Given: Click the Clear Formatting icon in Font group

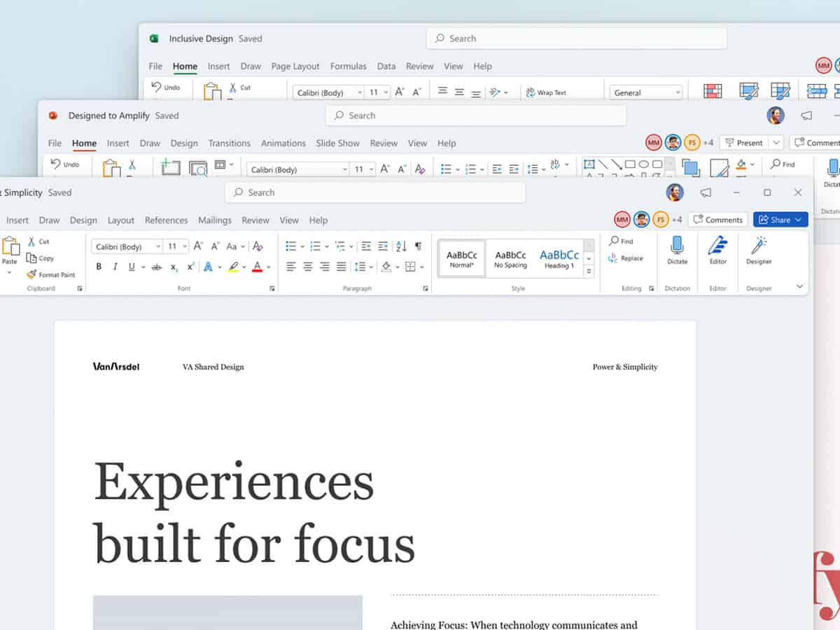Looking at the screenshot, I should click(258, 246).
